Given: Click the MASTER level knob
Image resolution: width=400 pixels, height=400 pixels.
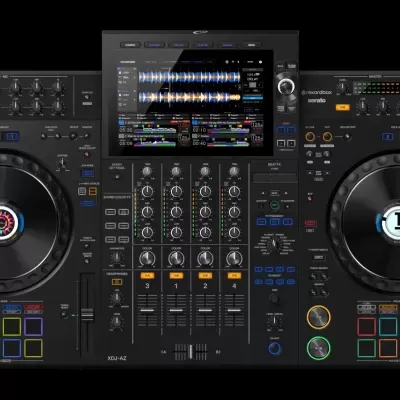Looking at the screenshot, I should point(342,88).
